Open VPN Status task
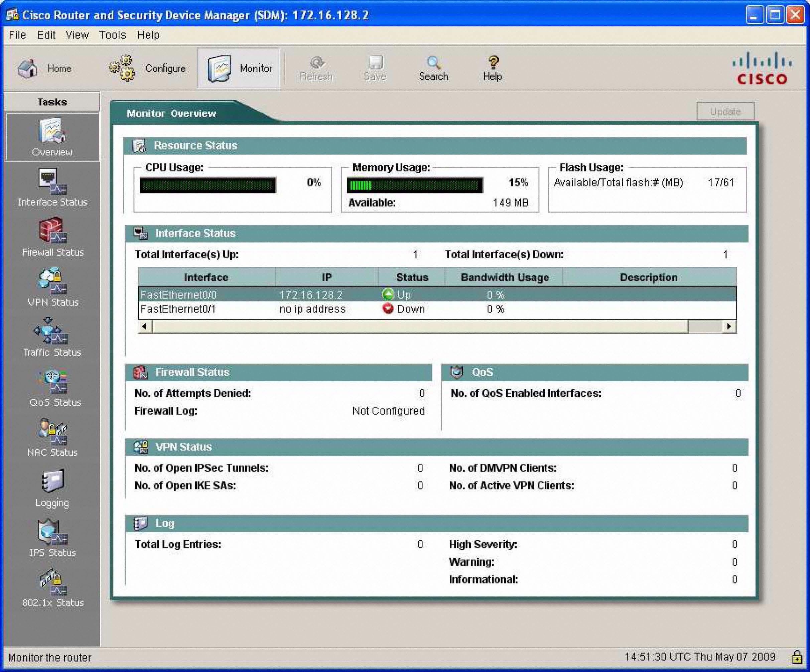The width and height of the screenshot is (810, 672). tap(52, 287)
